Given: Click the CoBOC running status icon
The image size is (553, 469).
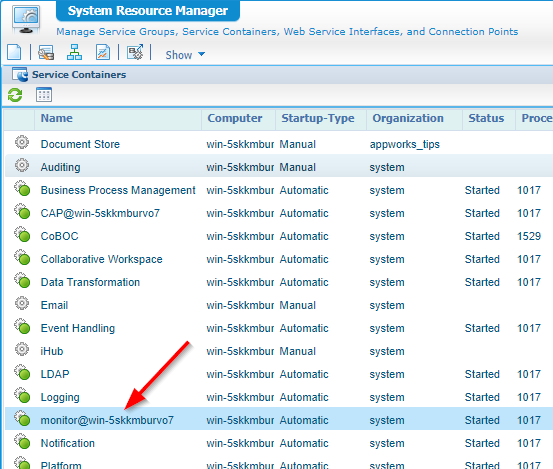Looking at the screenshot, I should (x=23, y=235).
